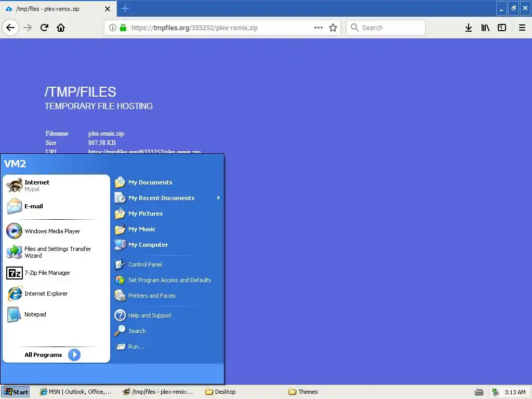Toggle the browser sidebar icon
The width and height of the screenshot is (532, 399).
point(502,28)
